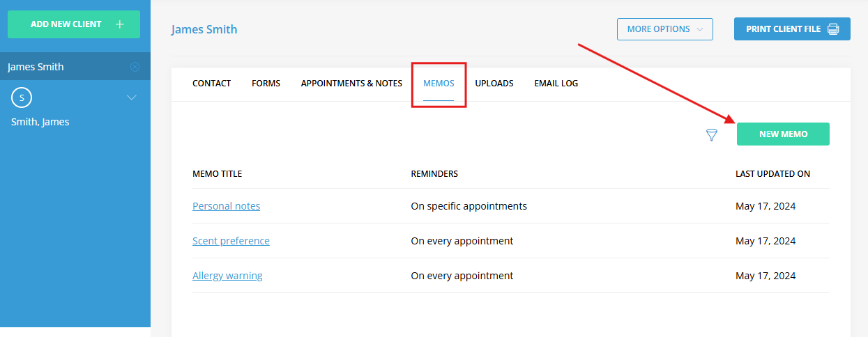Click the printer icon

pos(833,29)
